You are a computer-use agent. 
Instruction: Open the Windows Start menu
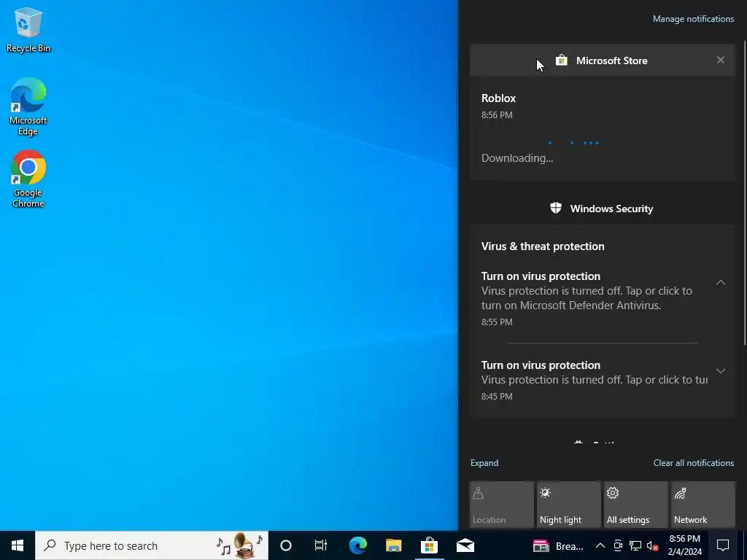tap(18, 545)
